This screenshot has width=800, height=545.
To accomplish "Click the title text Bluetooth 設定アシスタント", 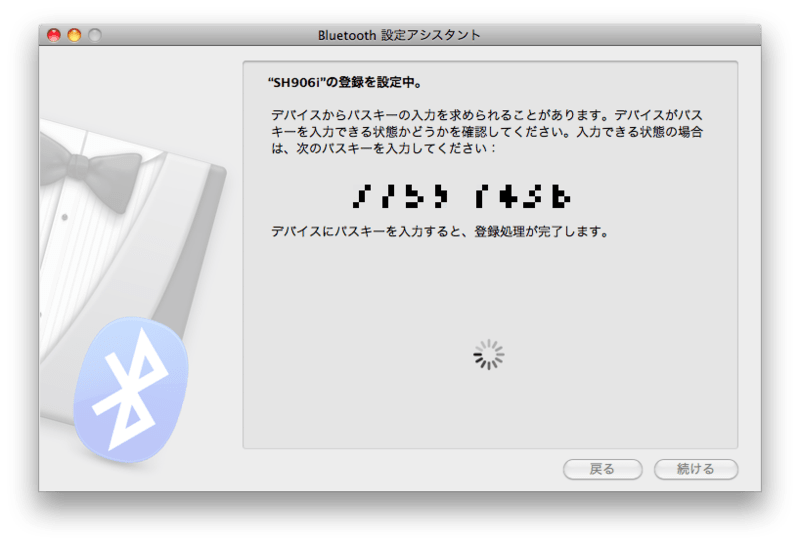I will tap(399, 35).
